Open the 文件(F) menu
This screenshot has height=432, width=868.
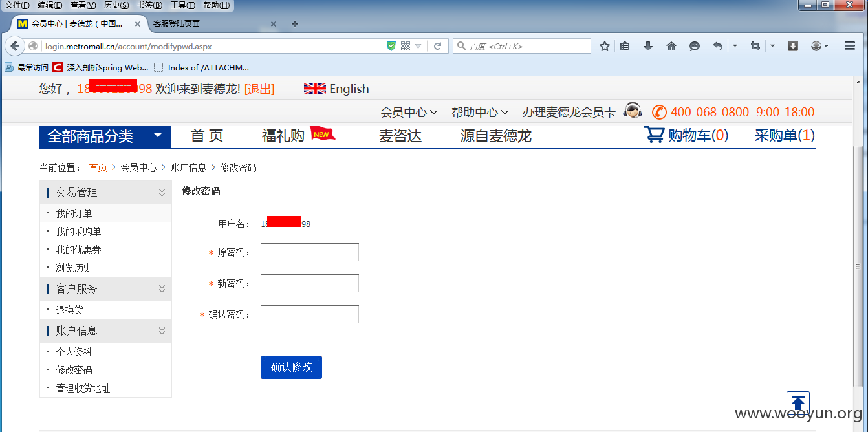pyautogui.click(x=17, y=5)
